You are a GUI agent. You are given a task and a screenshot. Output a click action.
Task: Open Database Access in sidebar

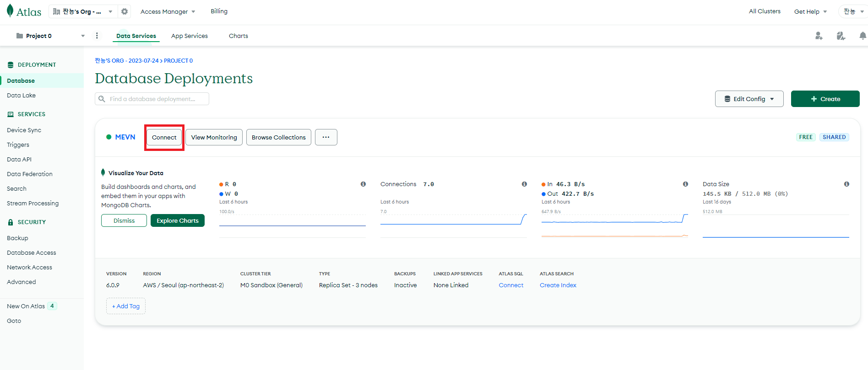[31, 252]
